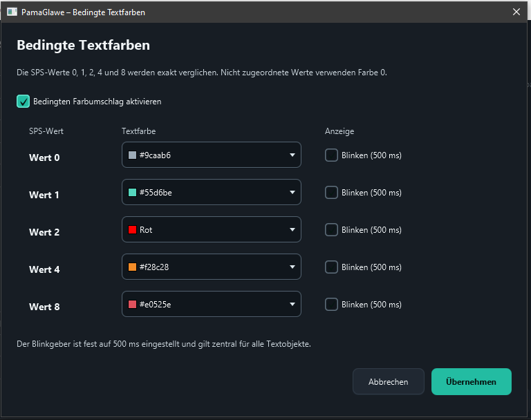The height and width of the screenshot is (420, 531).
Task: Click the Wert 1 row label
Action: pyautogui.click(x=44, y=195)
